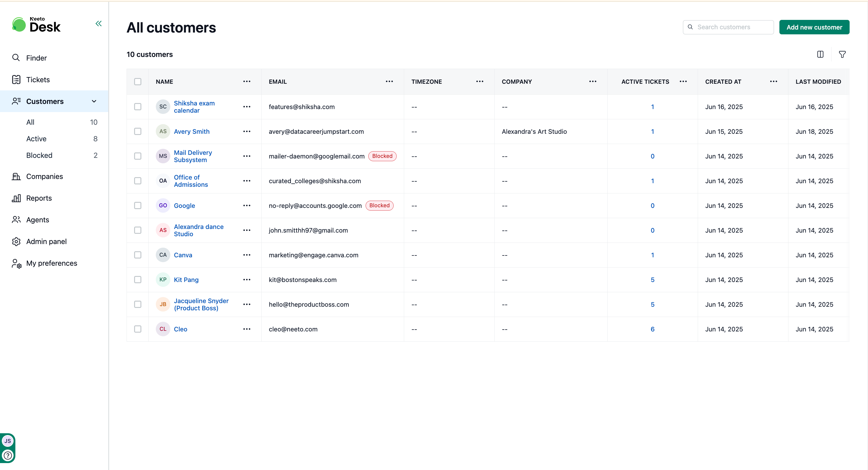The image size is (868, 470).
Task: Open the Cleo customer link
Action: click(x=180, y=329)
